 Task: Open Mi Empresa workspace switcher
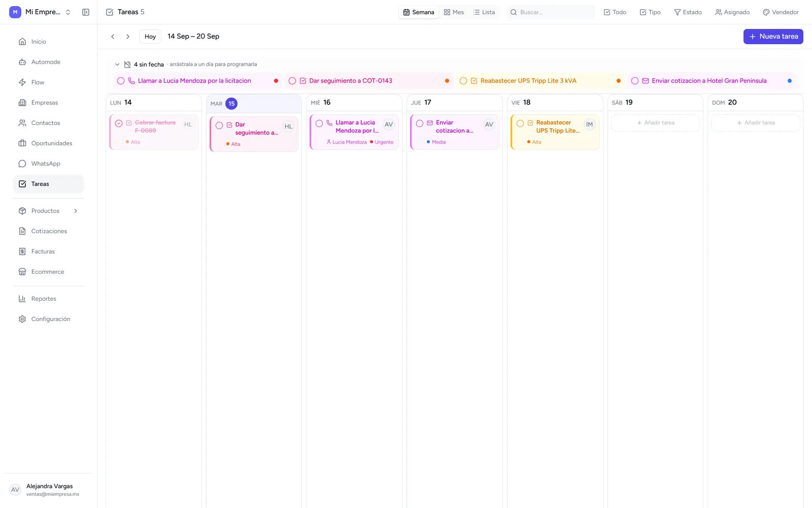(41, 12)
